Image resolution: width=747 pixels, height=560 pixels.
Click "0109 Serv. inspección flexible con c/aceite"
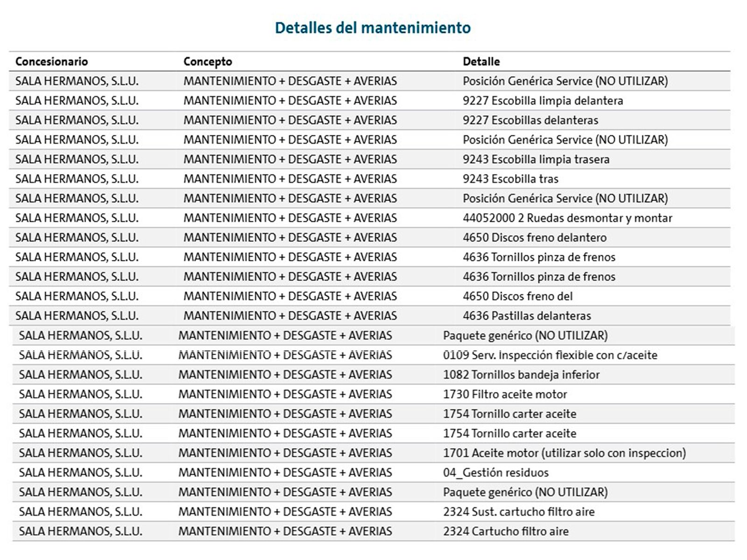coord(550,356)
